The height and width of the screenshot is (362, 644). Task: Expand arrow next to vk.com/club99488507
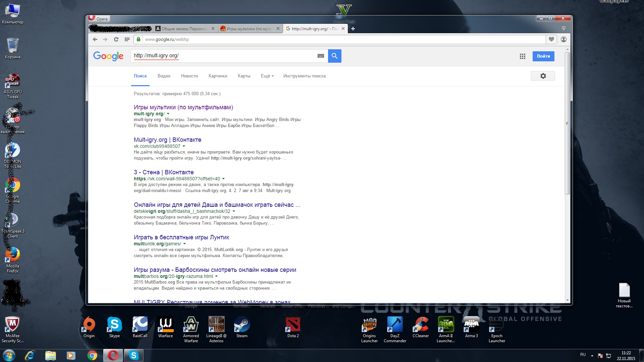184,146
